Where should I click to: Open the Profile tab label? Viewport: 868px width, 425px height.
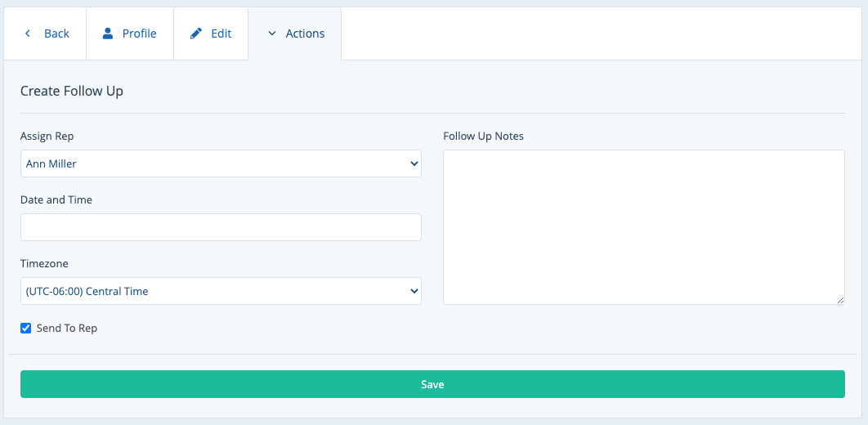(139, 34)
